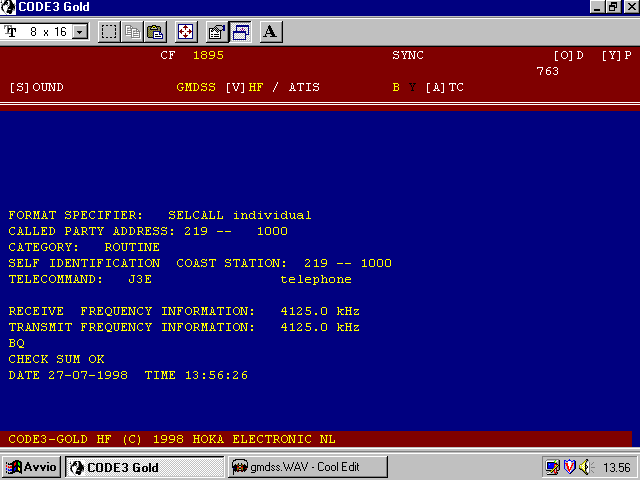Screen dimensions: 640x480
Task: Click the [A]TC option
Action: tap(444, 88)
